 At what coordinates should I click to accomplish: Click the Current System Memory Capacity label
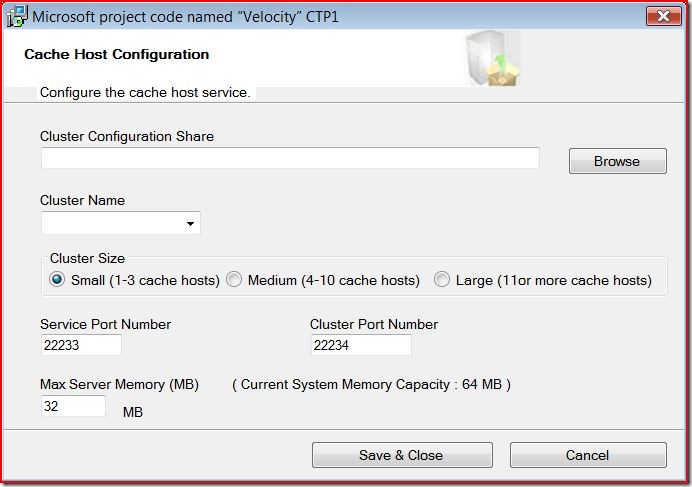pyautogui.click(x=371, y=384)
